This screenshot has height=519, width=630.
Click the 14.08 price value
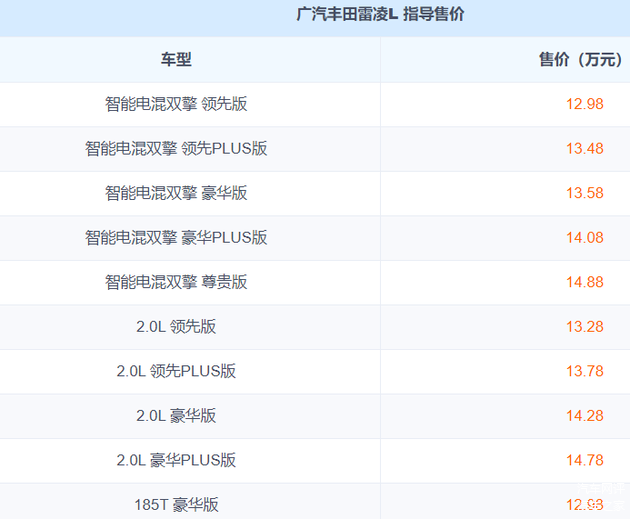coord(584,238)
